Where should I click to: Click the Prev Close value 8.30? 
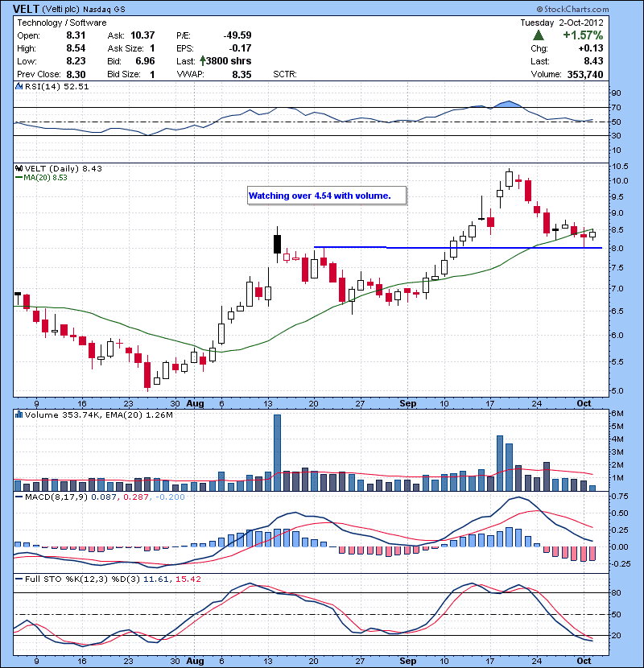[x=76, y=75]
